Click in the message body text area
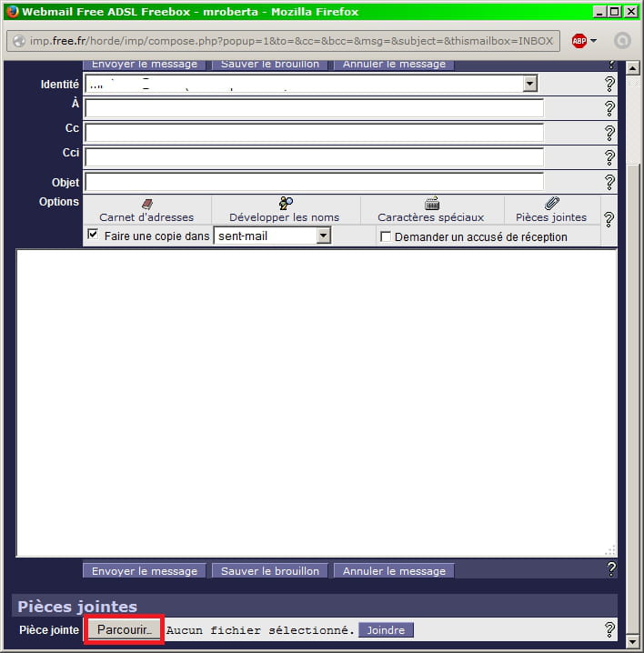This screenshot has width=644, height=653. point(317,403)
